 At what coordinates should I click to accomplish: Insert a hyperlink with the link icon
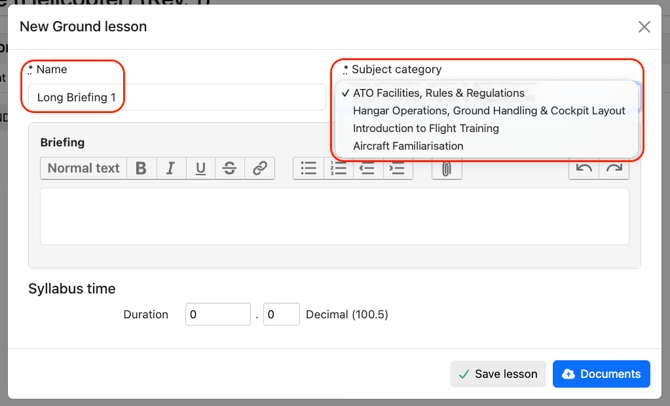point(259,168)
